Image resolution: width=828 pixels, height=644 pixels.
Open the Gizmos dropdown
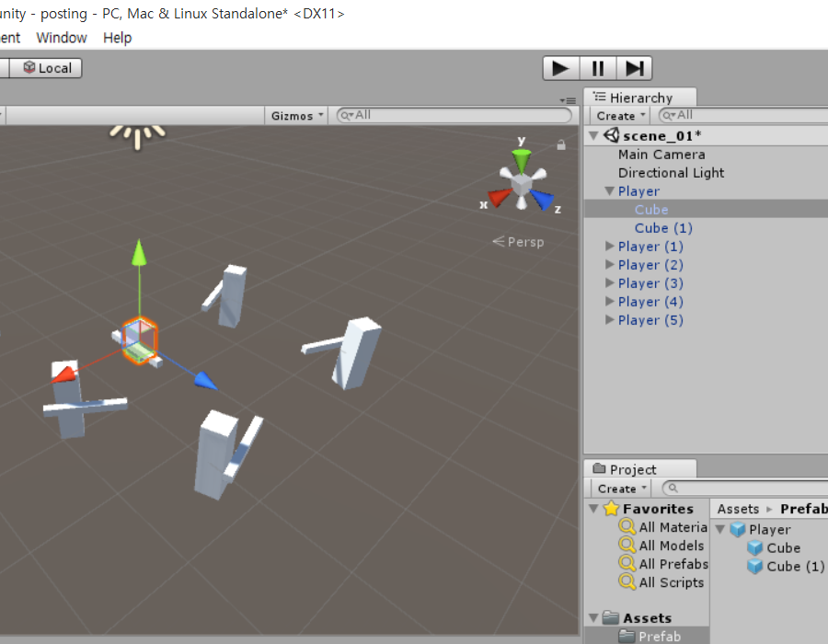(296, 116)
